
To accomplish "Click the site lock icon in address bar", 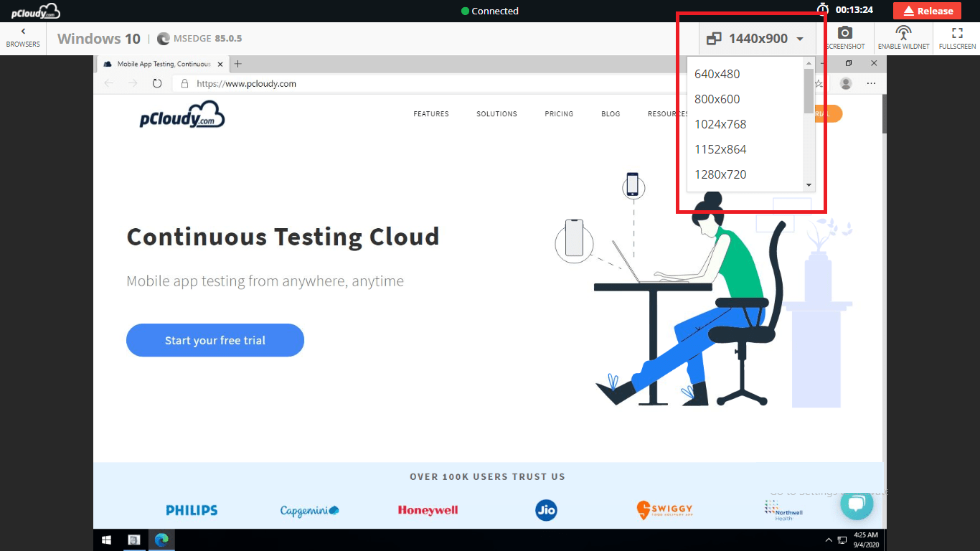I will pyautogui.click(x=184, y=83).
